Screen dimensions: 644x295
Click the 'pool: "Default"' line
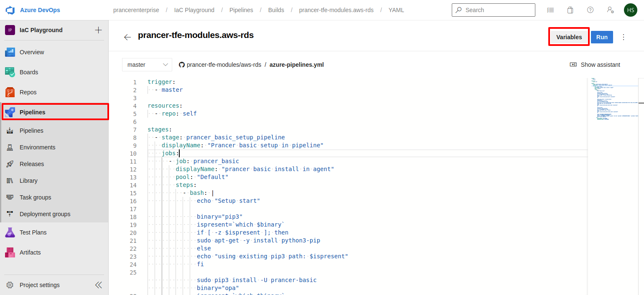[x=202, y=177]
